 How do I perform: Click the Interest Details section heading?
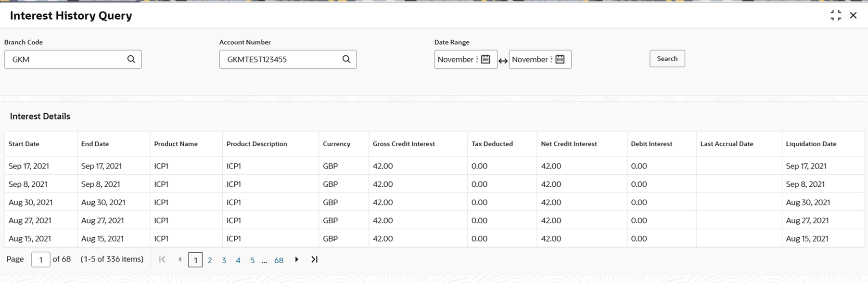[x=40, y=116]
